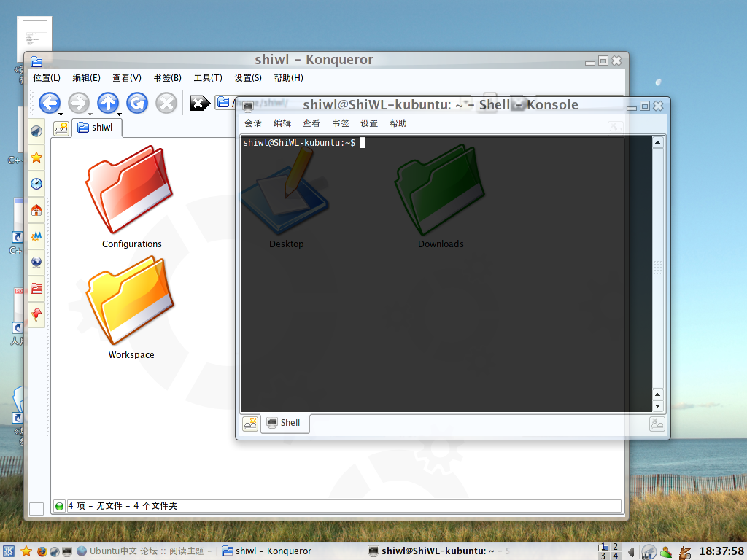
Task: Click the Configurations folder name label
Action: (x=132, y=244)
